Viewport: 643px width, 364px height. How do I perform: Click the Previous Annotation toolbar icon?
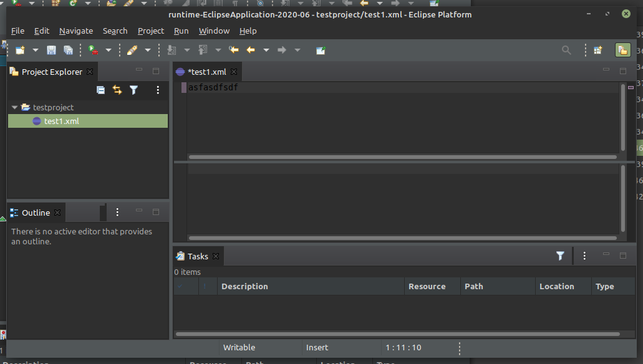click(203, 50)
